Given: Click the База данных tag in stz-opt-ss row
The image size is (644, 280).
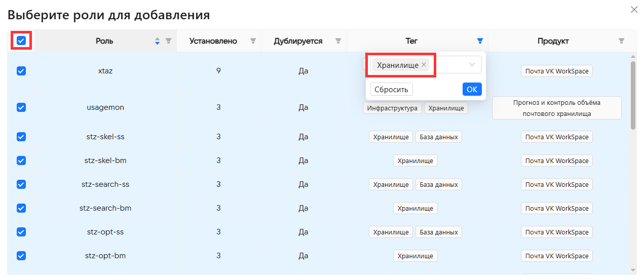Looking at the screenshot, I should [x=439, y=232].
